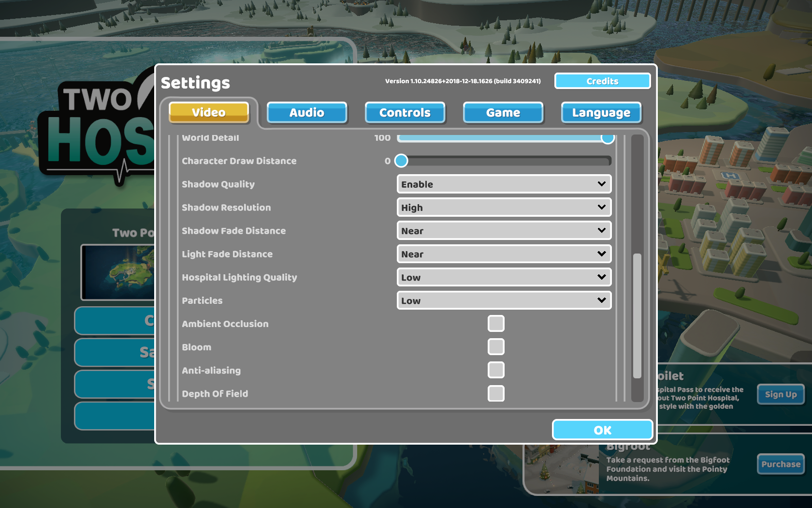Open Hospital Lighting Quality dropdown
The height and width of the screenshot is (508, 812).
click(x=504, y=277)
